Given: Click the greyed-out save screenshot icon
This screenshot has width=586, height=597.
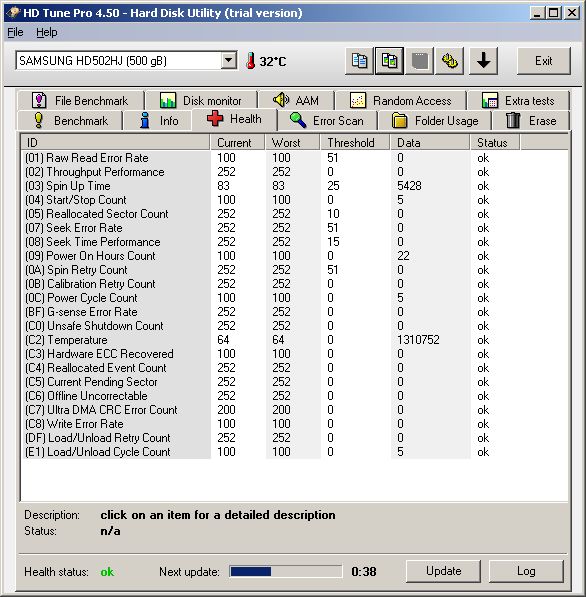Looking at the screenshot, I should point(419,61).
